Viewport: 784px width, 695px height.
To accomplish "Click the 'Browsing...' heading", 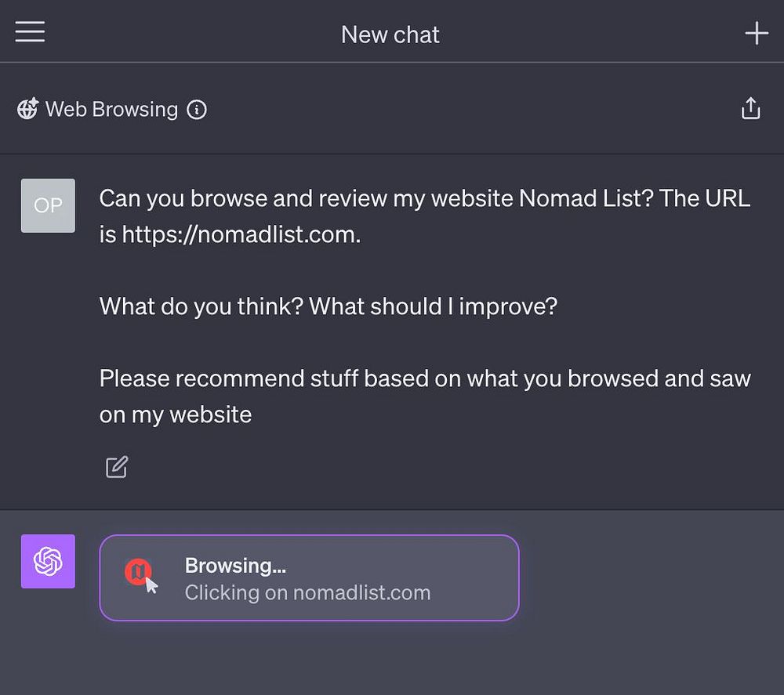I will click(x=235, y=565).
